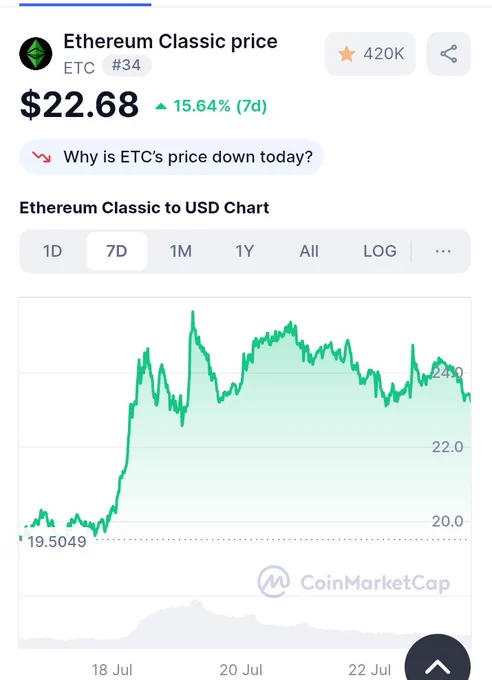
Task: Toggle the LOG scale option
Action: tap(380, 251)
